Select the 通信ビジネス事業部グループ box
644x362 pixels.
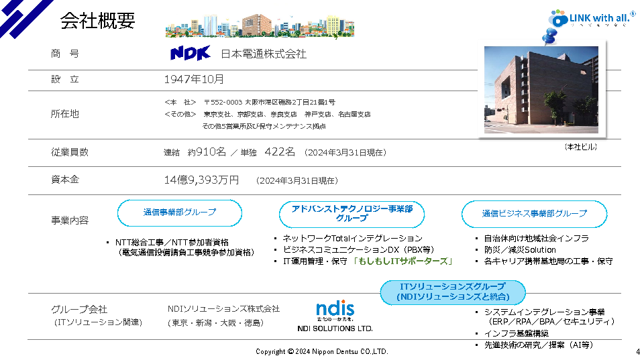tap(534, 214)
